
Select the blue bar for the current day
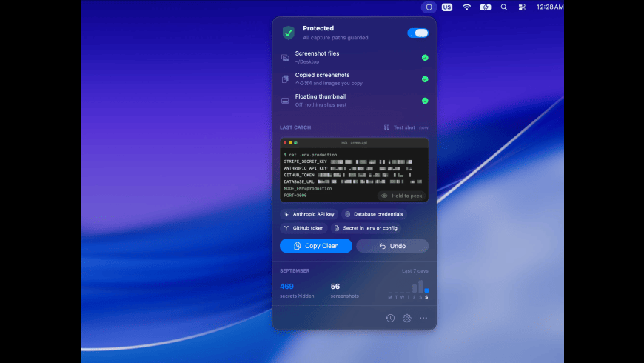tap(426, 290)
